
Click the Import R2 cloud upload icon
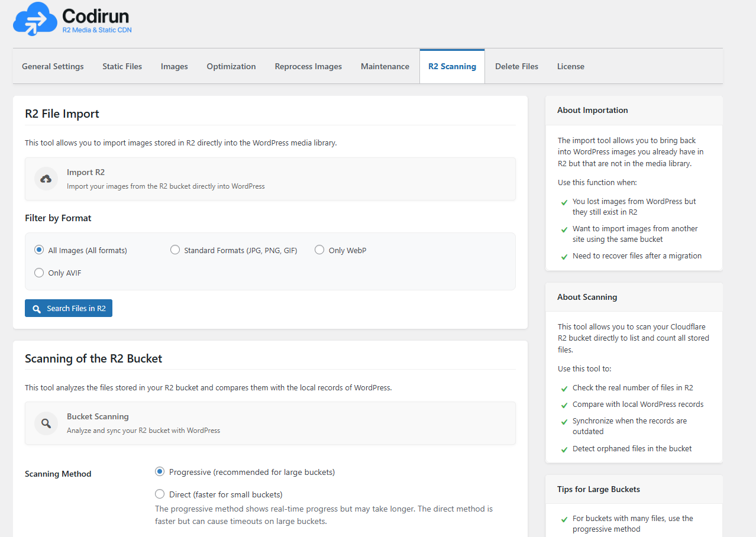pos(46,179)
